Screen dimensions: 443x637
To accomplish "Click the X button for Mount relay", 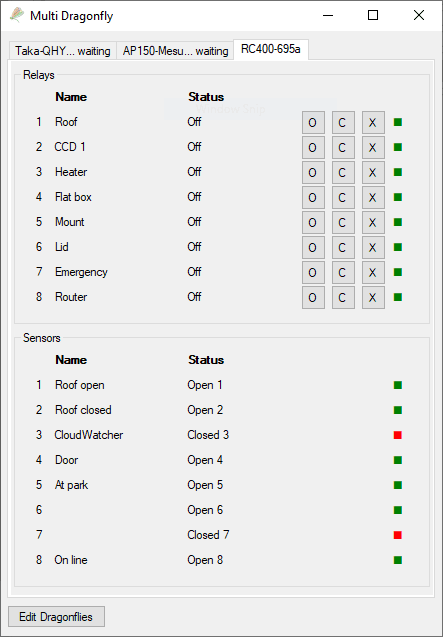I will point(373,222).
